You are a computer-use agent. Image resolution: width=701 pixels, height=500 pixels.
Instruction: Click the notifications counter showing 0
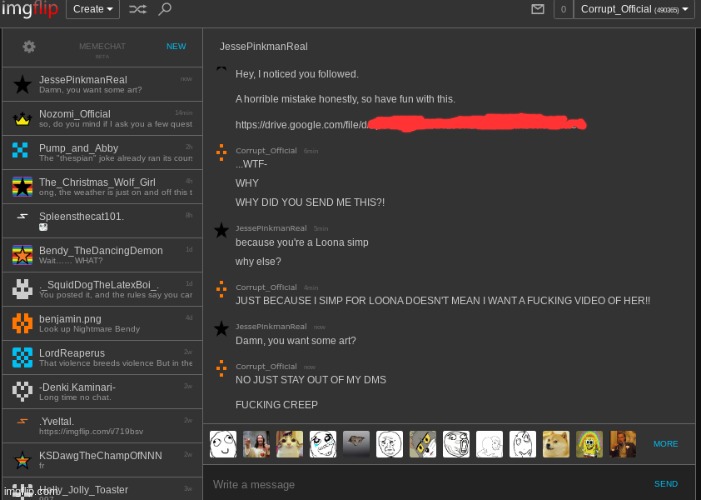pos(563,9)
